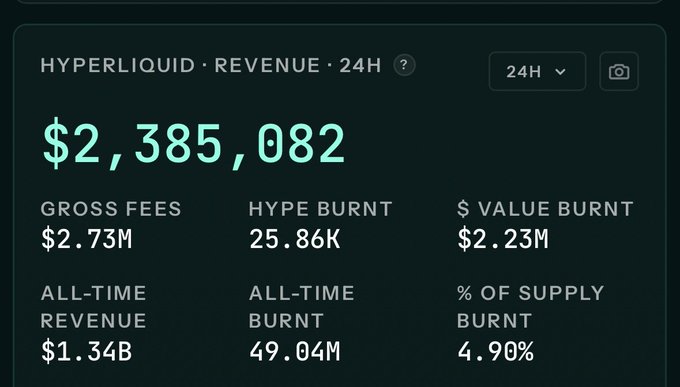Click the Gross Fees label
Viewport: 680px width, 387px height.
click(x=111, y=209)
